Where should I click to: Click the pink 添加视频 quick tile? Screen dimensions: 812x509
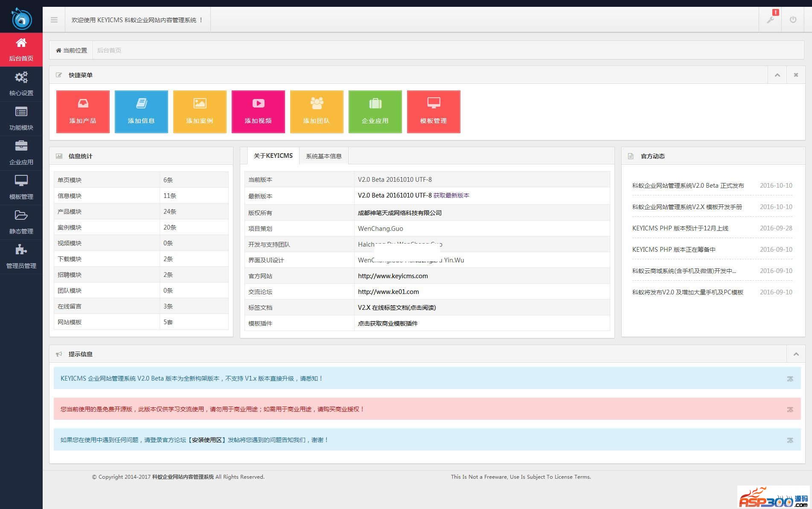(258, 112)
